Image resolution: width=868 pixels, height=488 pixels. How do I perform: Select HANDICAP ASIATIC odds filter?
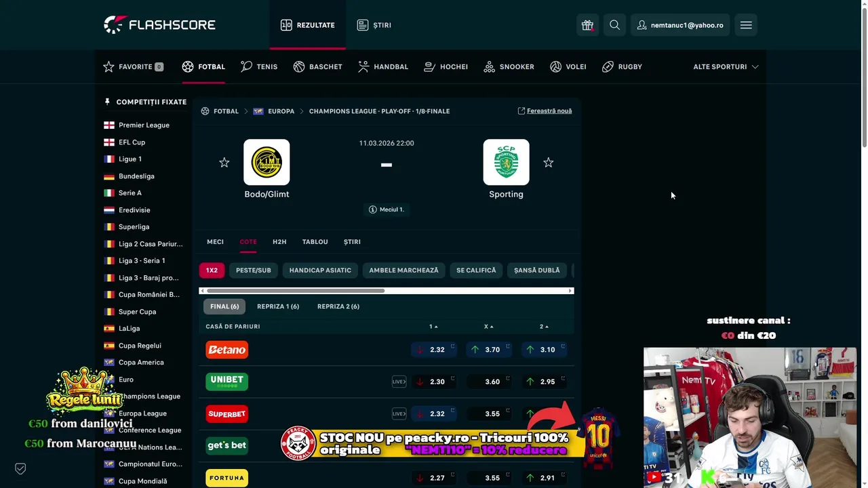(x=320, y=270)
